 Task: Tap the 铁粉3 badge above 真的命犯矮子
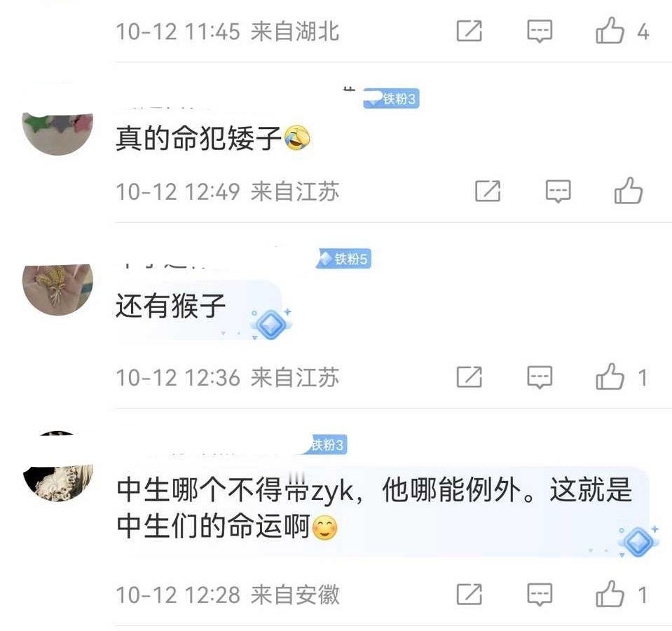[391, 99]
